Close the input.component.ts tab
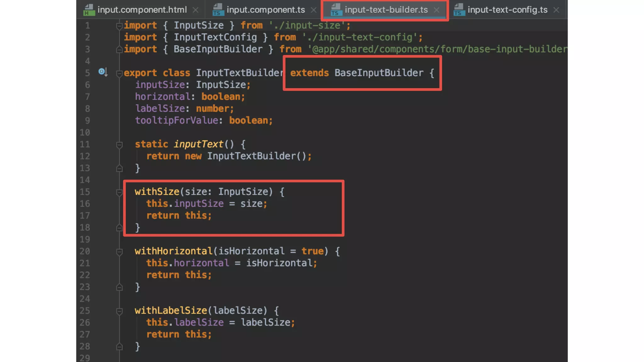Screen dimensions: 644x362 314,10
